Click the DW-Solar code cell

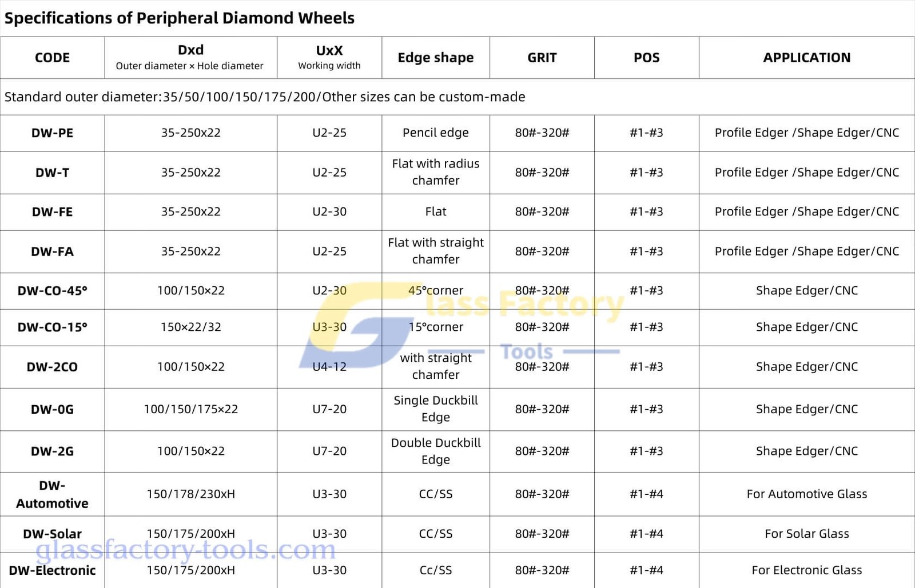[52, 534]
